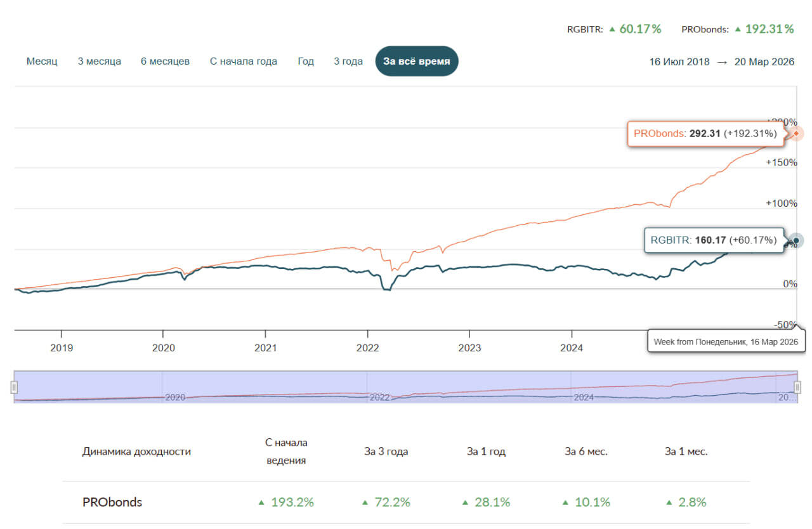Click the PRObonds 292.31 tooltip label
The width and height of the screenshot is (812, 529).
(x=705, y=134)
